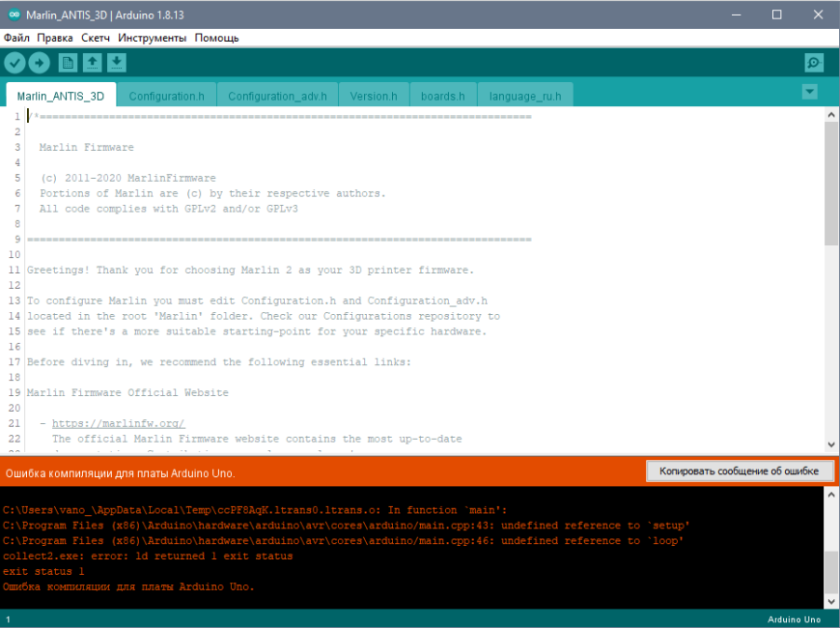
Task: Click the Arduino logo in title bar
Action: coord(14,15)
